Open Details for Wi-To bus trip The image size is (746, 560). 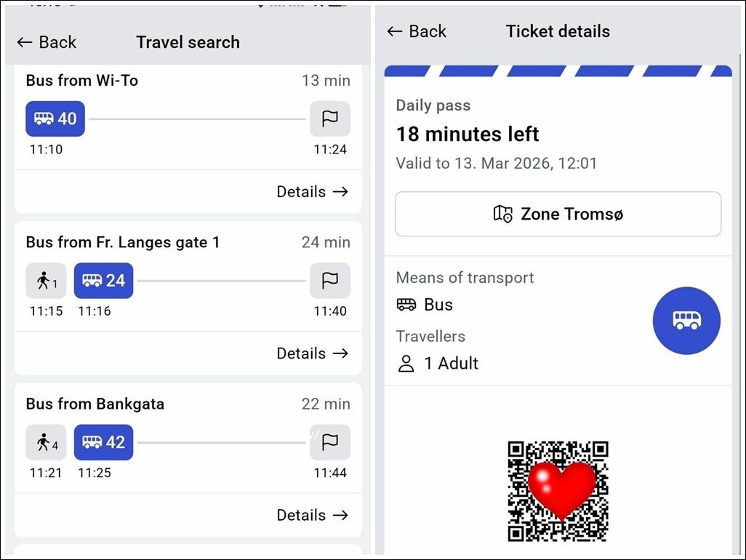coord(312,192)
